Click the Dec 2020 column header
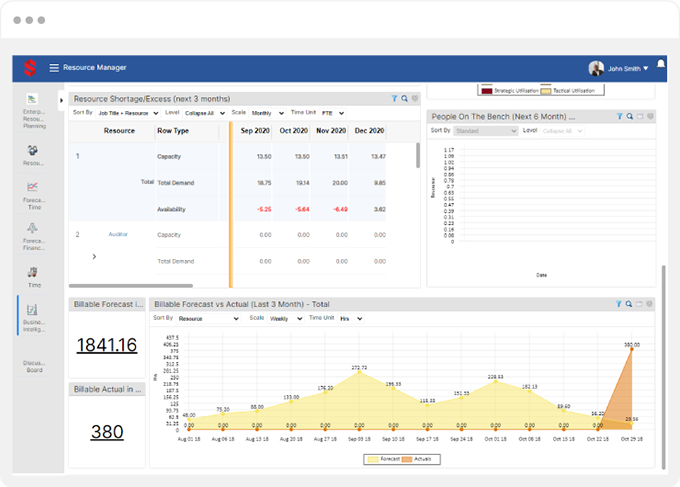 point(369,131)
